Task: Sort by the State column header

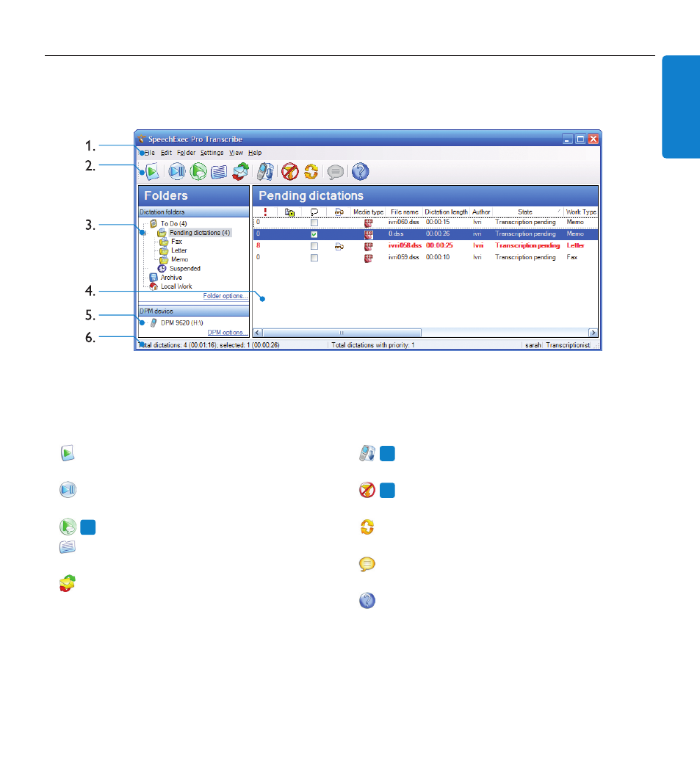Action: 525,212
